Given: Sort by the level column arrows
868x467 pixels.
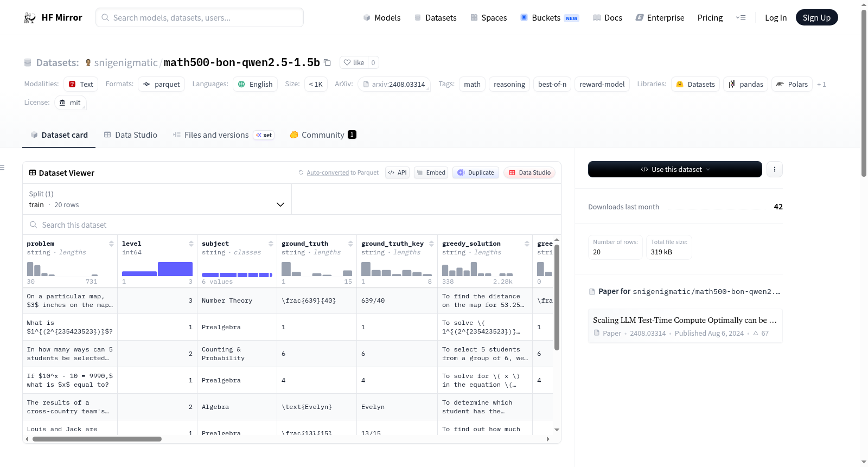Looking at the screenshot, I should pos(191,244).
